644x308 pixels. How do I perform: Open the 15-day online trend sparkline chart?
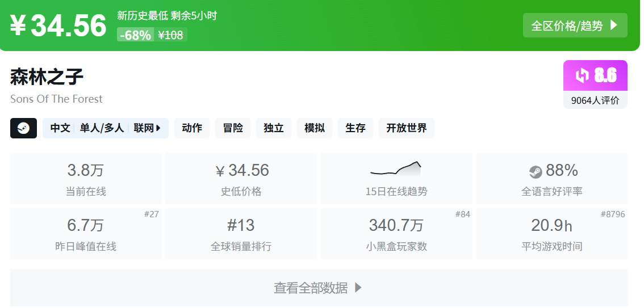tap(396, 168)
